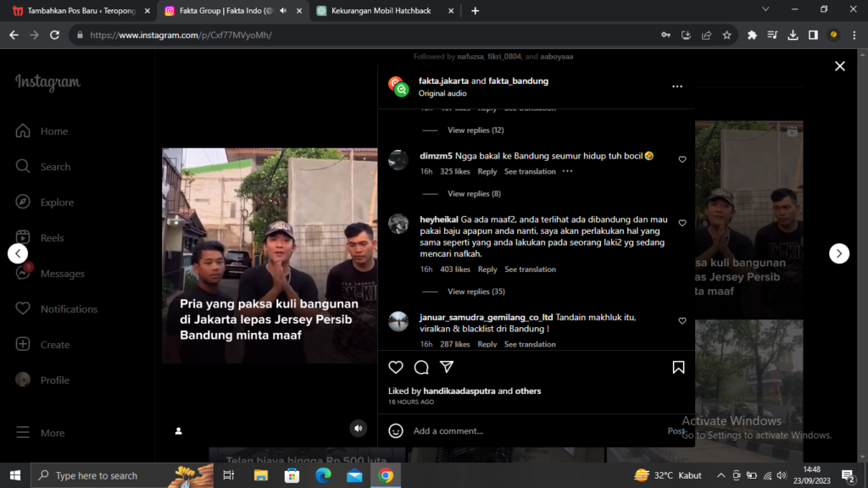Save post with bookmark icon
868x488 pixels.
[678, 368]
